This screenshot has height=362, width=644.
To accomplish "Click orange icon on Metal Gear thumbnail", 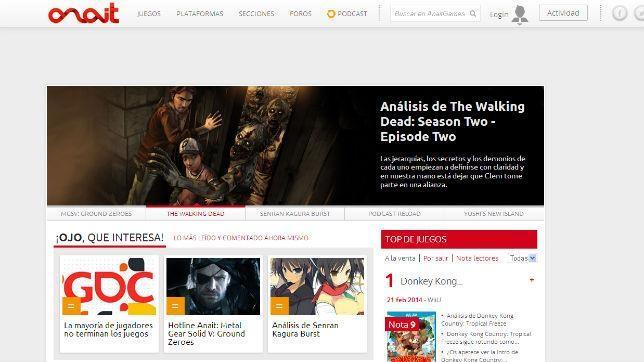I will click(175, 306).
